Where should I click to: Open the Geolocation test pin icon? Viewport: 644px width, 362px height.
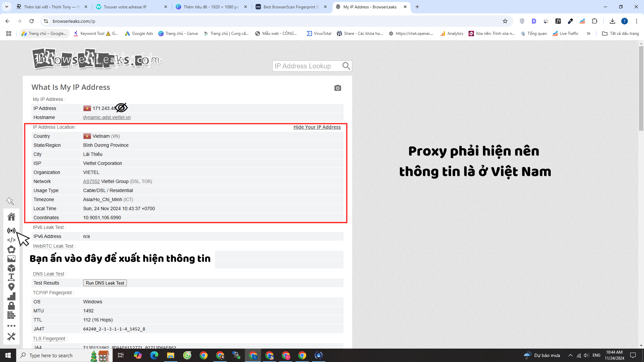11,287
